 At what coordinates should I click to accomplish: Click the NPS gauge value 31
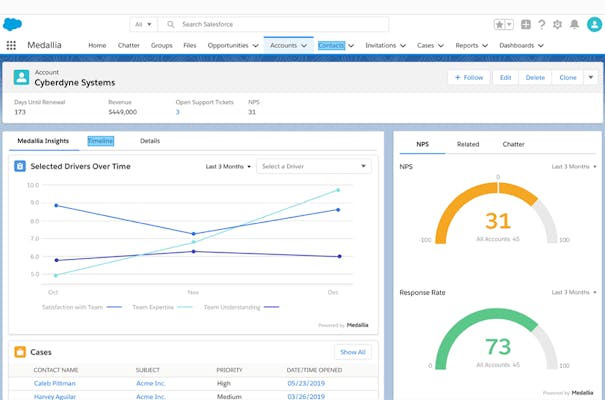coord(498,221)
